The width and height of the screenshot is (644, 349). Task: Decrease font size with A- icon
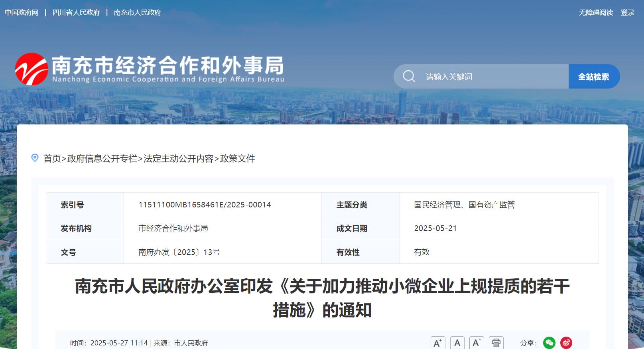(476, 343)
